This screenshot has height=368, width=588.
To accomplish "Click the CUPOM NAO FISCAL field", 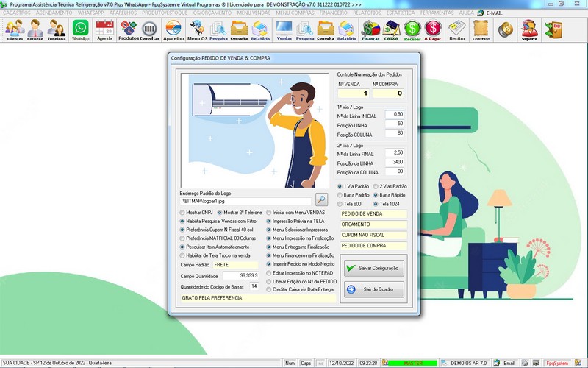I will [373, 235].
